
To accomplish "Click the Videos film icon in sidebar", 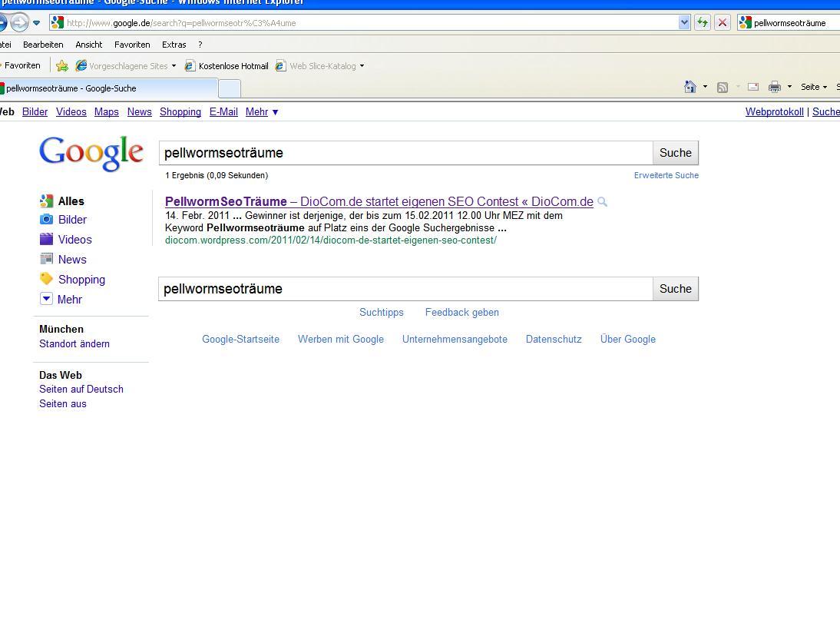I will pyautogui.click(x=47, y=239).
